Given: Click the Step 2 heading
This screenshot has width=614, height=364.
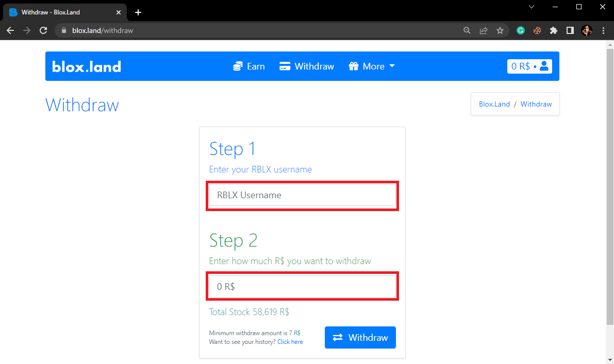Looking at the screenshot, I should coord(234,240).
